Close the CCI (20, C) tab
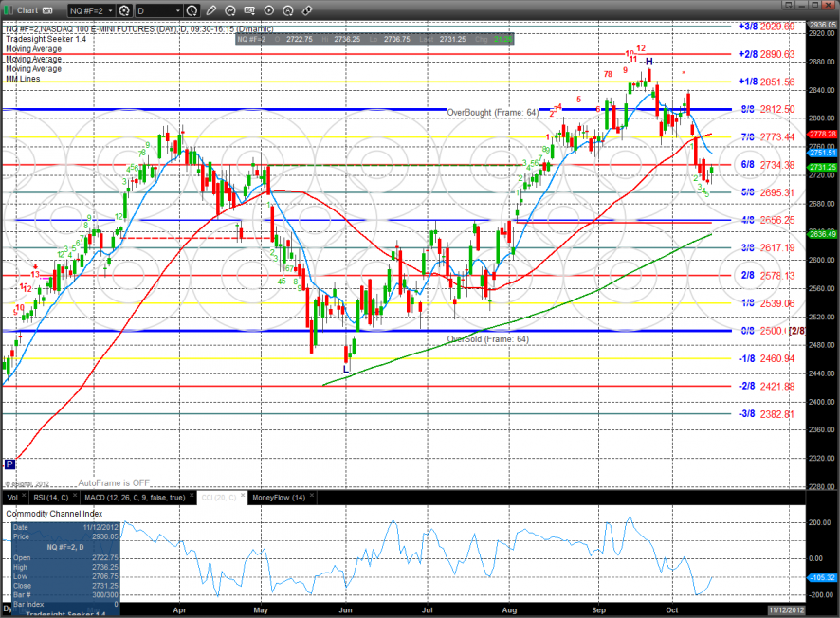This screenshot has width=840, height=618. tap(243, 496)
